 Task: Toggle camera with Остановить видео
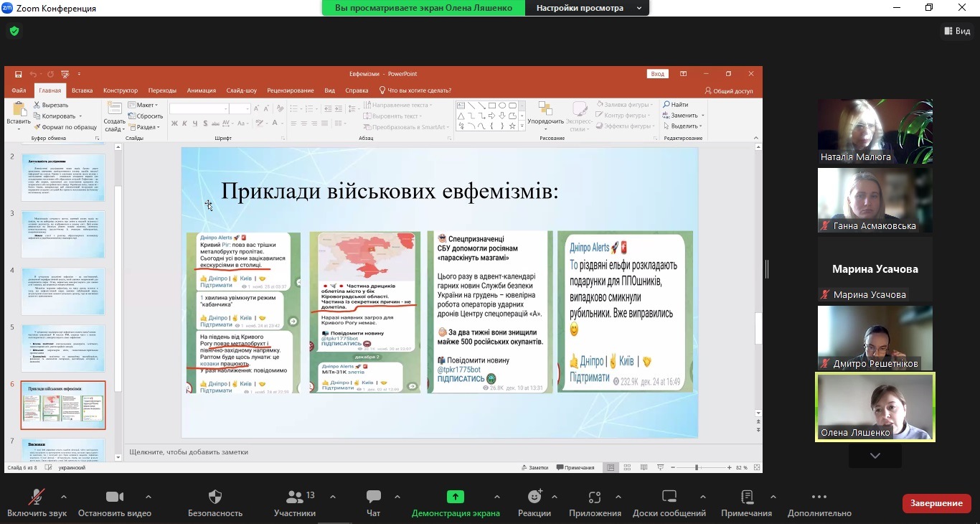[x=115, y=497]
